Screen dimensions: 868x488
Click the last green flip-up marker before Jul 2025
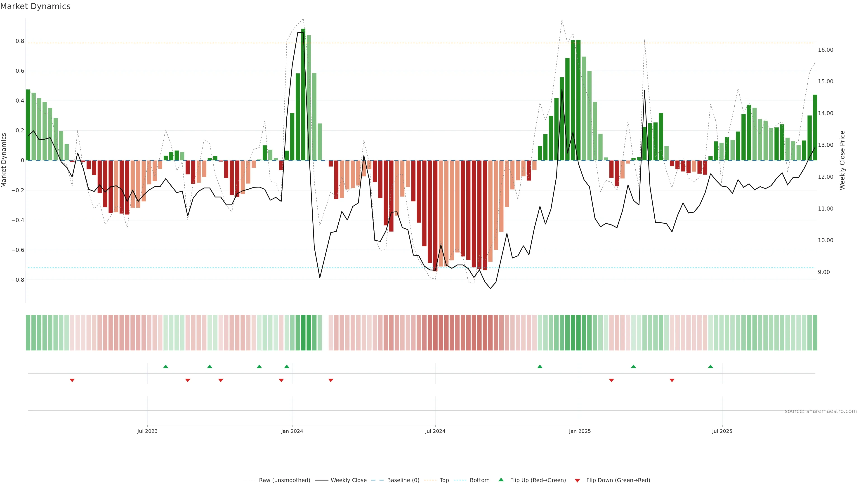(710, 366)
